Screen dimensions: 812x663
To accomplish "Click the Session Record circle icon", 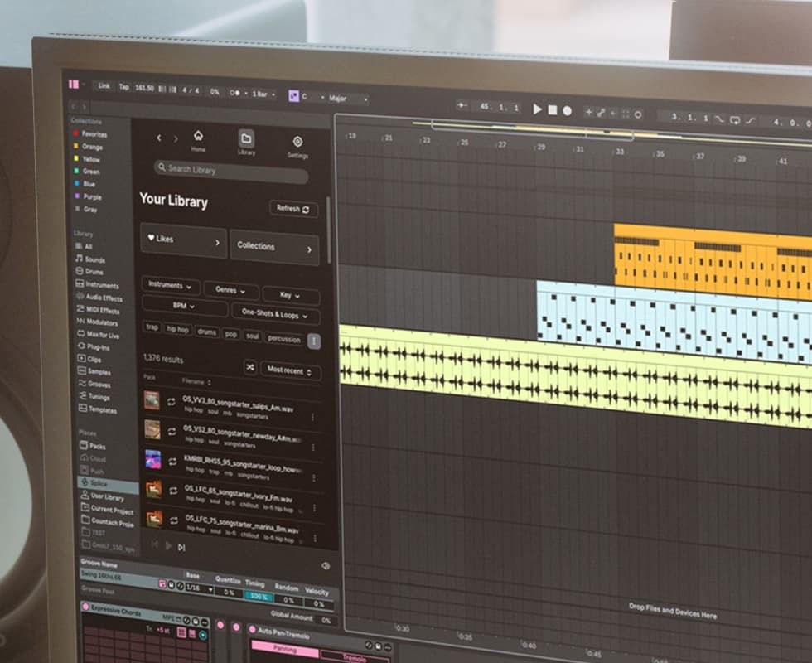I will (x=638, y=114).
